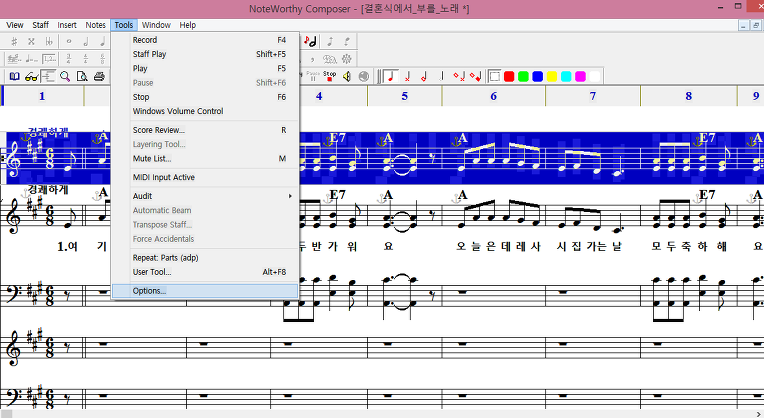This screenshot has height=418, width=764.
Task: Click the magnifying glass zoom icon
Action: (x=65, y=76)
